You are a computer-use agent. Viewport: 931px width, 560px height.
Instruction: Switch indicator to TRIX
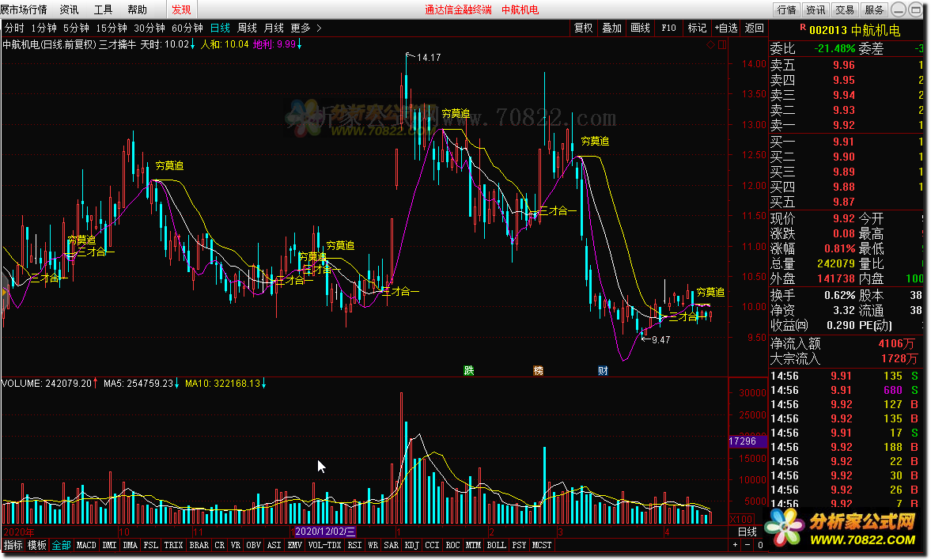(x=173, y=545)
